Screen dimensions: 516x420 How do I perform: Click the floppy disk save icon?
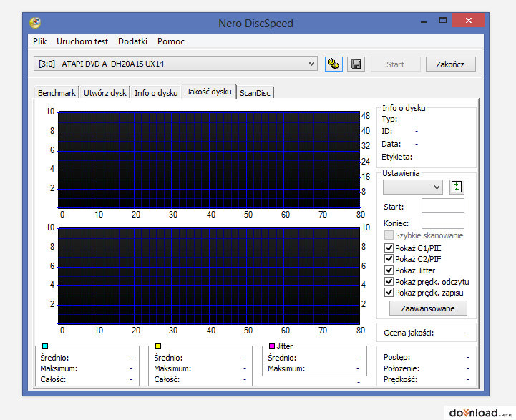pyautogui.click(x=356, y=64)
